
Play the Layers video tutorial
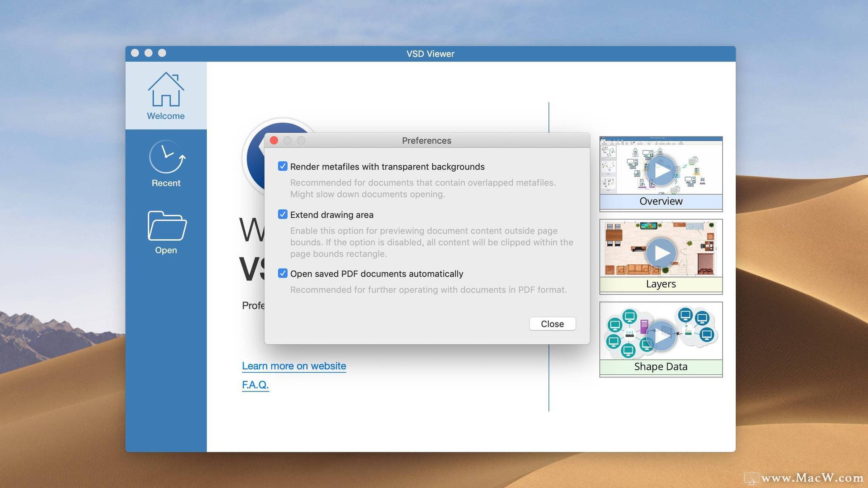[x=660, y=253]
